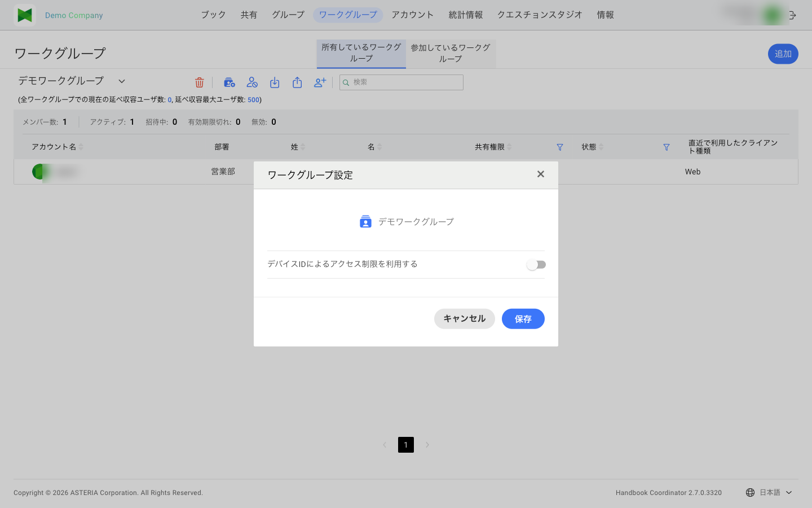Click the globe language icon in footer
Image resolution: width=812 pixels, height=508 pixels.
click(750, 493)
